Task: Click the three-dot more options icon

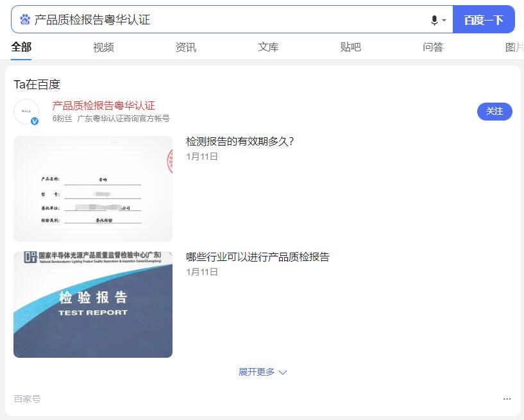Action: click(x=507, y=399)
